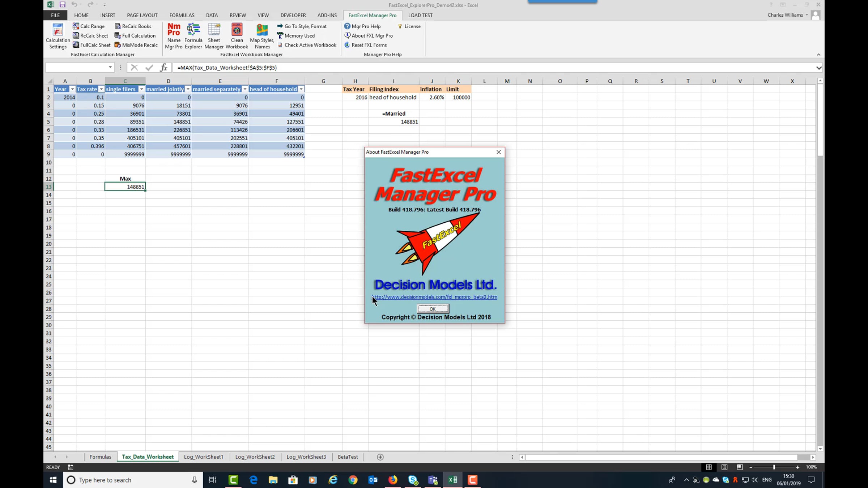Click ReCalc Sheet ribbon button
The height and width of the screenshot is (488, 868).
(90, 36)
